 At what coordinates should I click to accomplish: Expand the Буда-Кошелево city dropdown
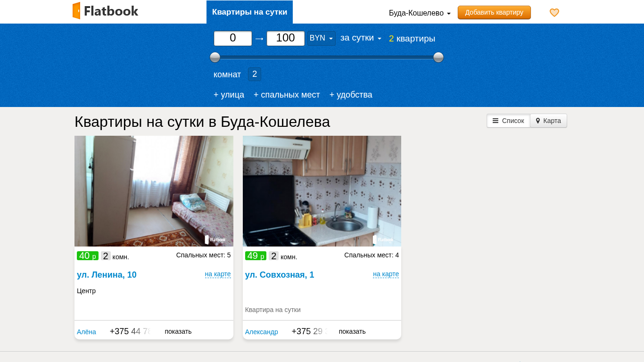pyautogui.click(x=420, y=13)
